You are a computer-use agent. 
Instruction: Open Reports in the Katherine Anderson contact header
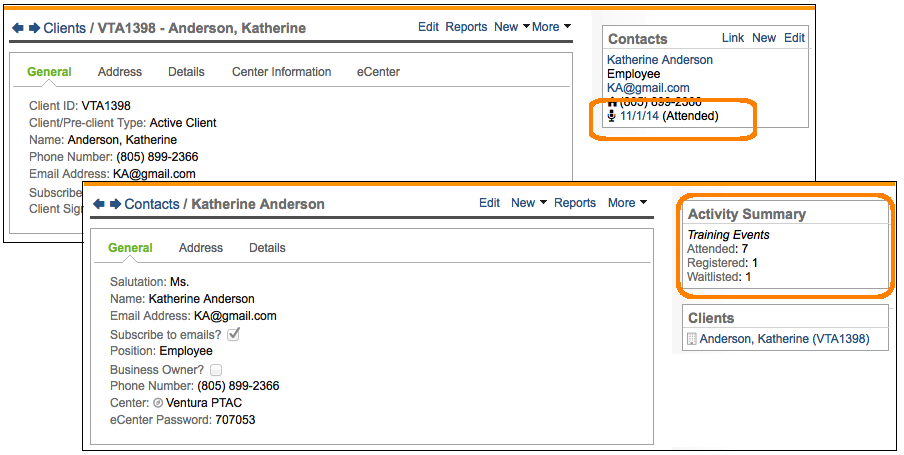[x=575, y=203]
